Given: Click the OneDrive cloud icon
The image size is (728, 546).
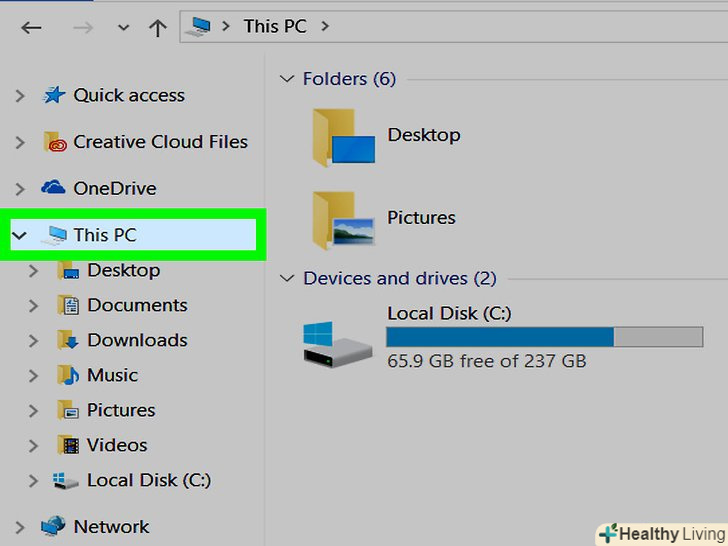Looking at the screenshot, I should 53,187.
